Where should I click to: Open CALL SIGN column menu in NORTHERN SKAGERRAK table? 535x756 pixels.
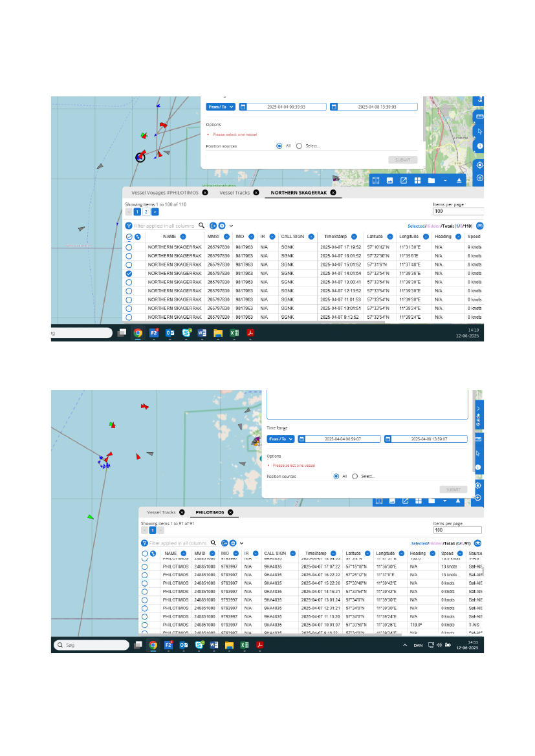tap(311, 237)
